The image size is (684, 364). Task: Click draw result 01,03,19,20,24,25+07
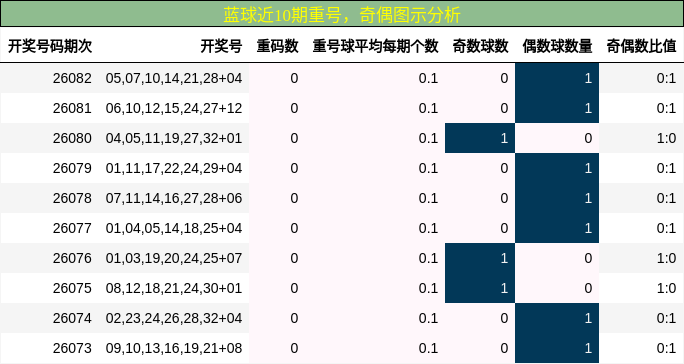[x=174, y=258]
